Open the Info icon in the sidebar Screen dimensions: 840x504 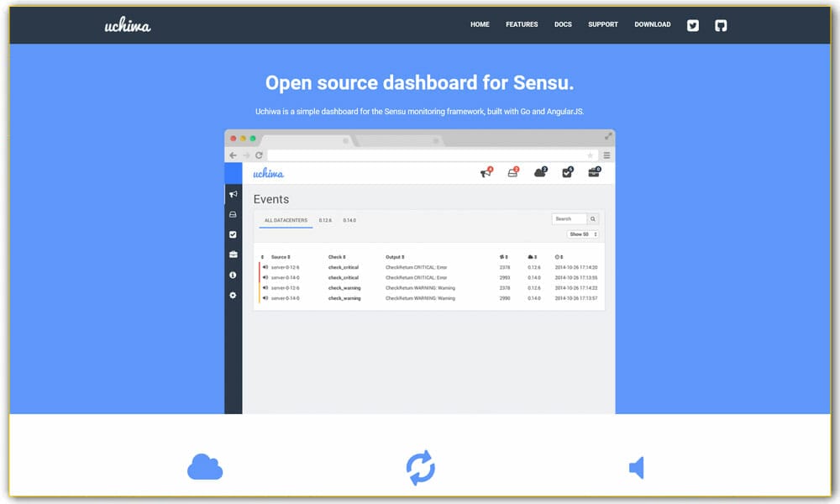click(234, 274)
